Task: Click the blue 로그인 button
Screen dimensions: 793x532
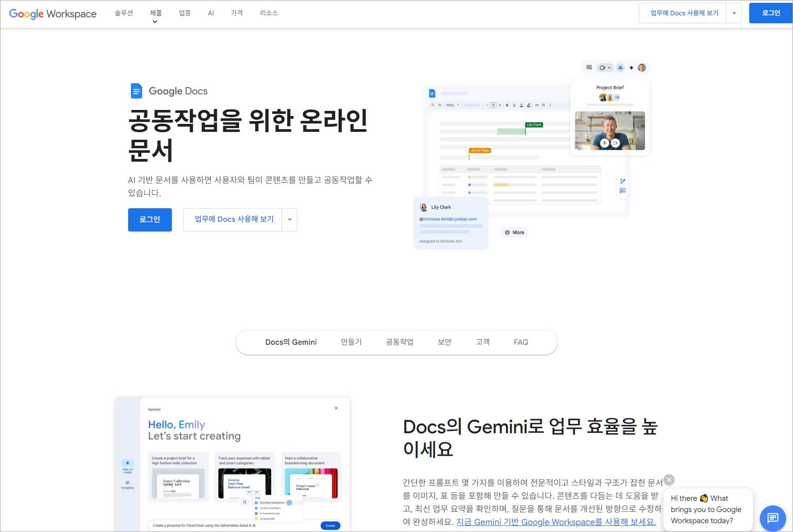Action: pyautogui.click(x=150, y=219)
